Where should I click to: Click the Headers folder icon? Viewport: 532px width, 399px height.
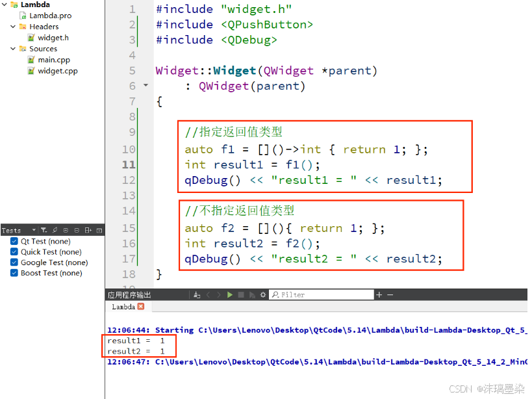pyautogui.click(x=23, y=27)
